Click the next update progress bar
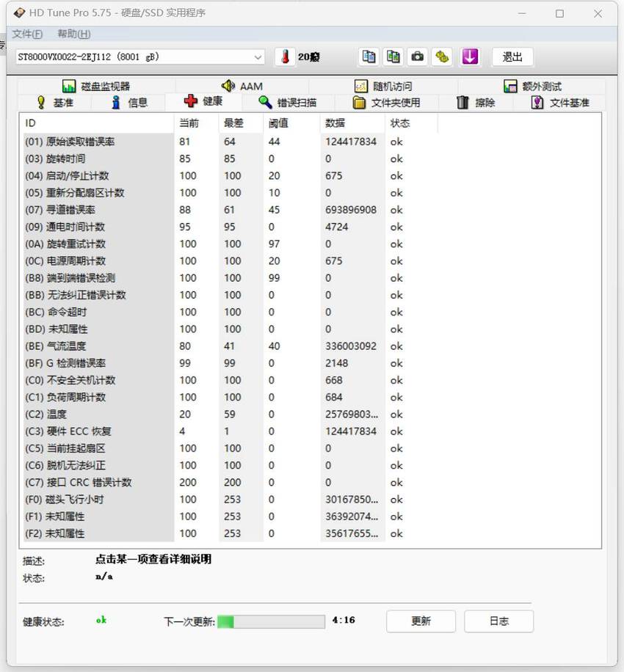This screenshot has height=672, width=624. 271,621
